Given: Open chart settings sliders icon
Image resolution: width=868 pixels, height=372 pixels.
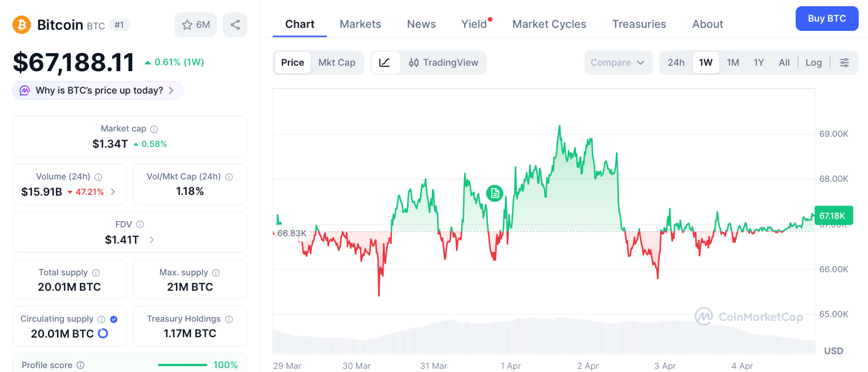Looking at the screenshot, I should click(x=844, y=63).
